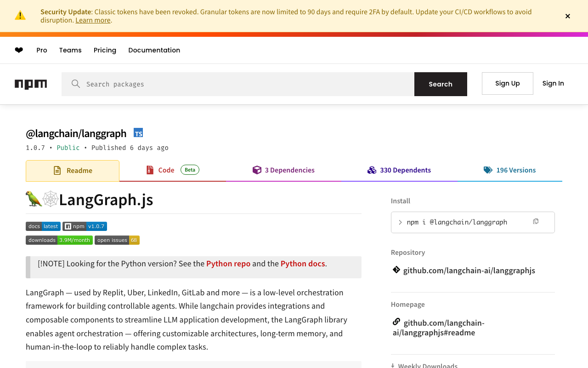
Task: Click the terminal prompt chevron icon
Action: (401, 222)
